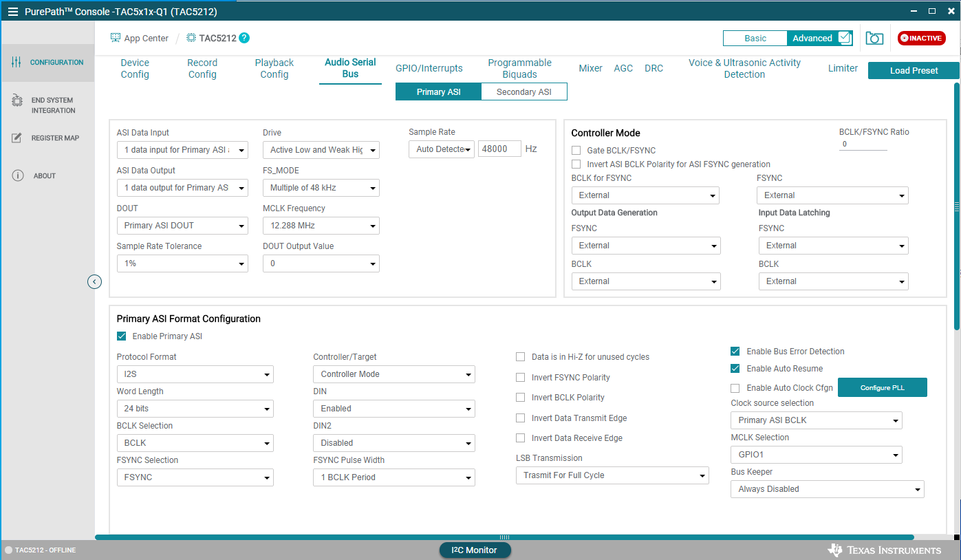The image size is (961, 560).
Task: Switch to the Record Config tab
Action: (202, 69)
